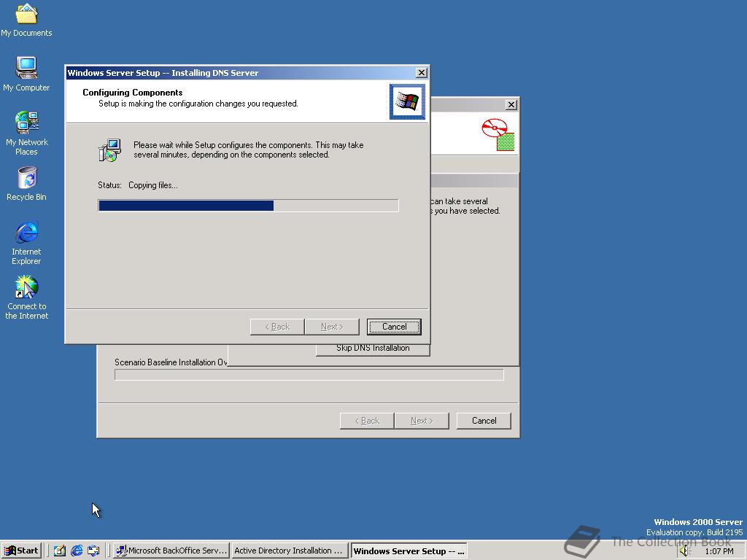Close the Windows Server Setup dialog
The image size is (747, 560).
tap(422, 72)
